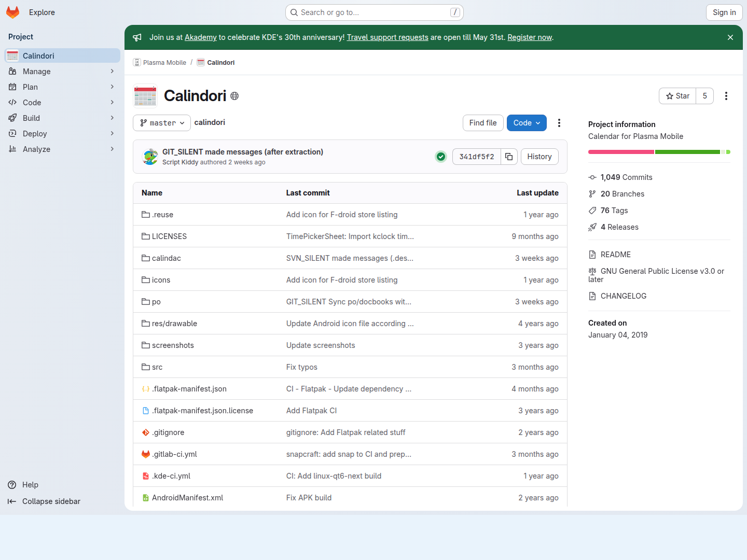Open repository actions kebab next to Code
The height and width of the screenshot is (560, 747).
point(559,123)
